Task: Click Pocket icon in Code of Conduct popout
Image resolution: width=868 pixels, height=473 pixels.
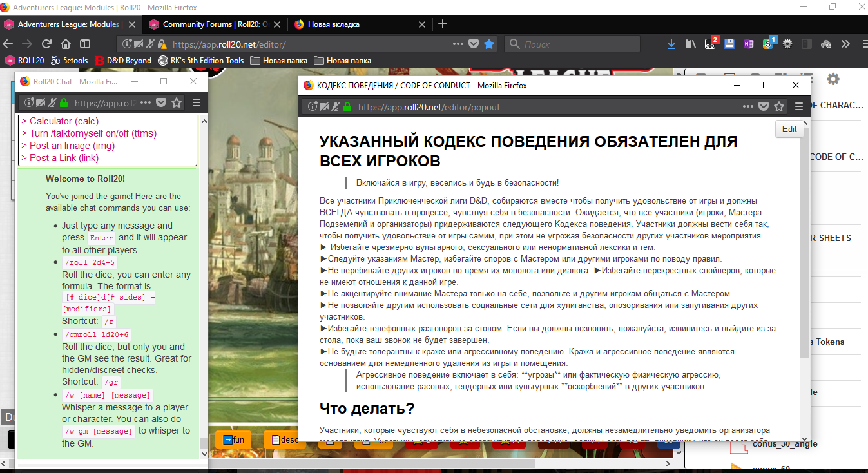Action: [764, 107]
